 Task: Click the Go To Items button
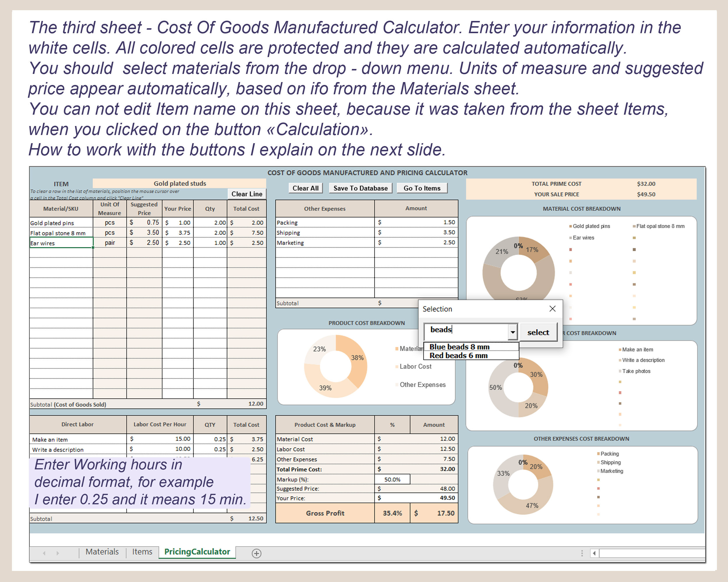point(422,188)
